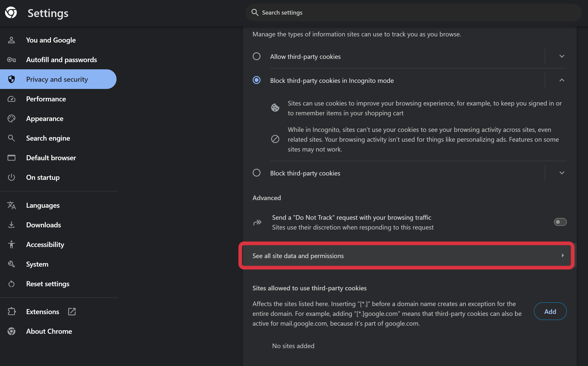Click the shield icon for Privacy and security
The height and width of the screenshot is (366, 588).
click(x=11, y=79)
